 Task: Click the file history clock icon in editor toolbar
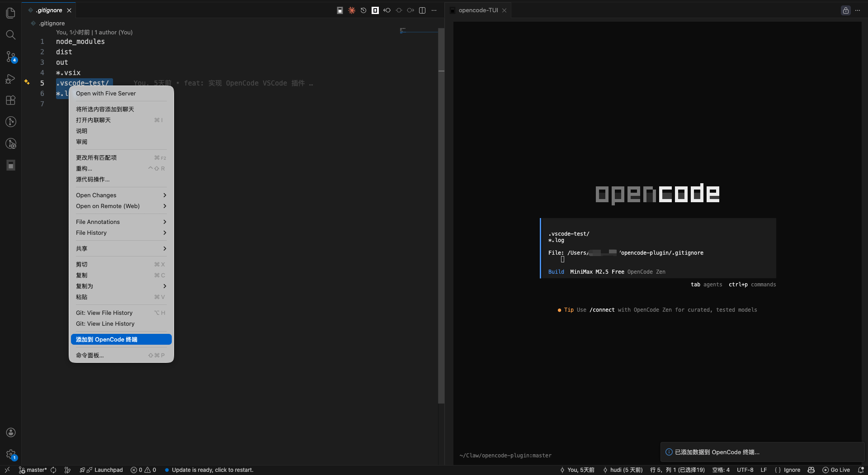(x=363, y=10)
